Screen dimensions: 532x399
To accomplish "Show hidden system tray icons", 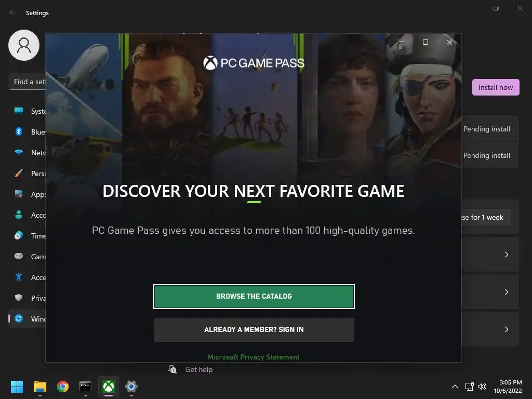I will click(x=455, y=387).
